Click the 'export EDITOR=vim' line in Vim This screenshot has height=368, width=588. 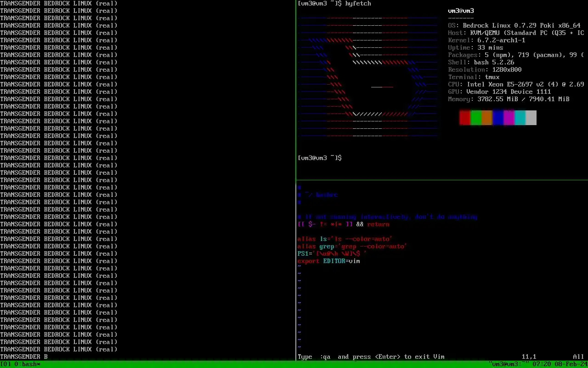[329, 261]
